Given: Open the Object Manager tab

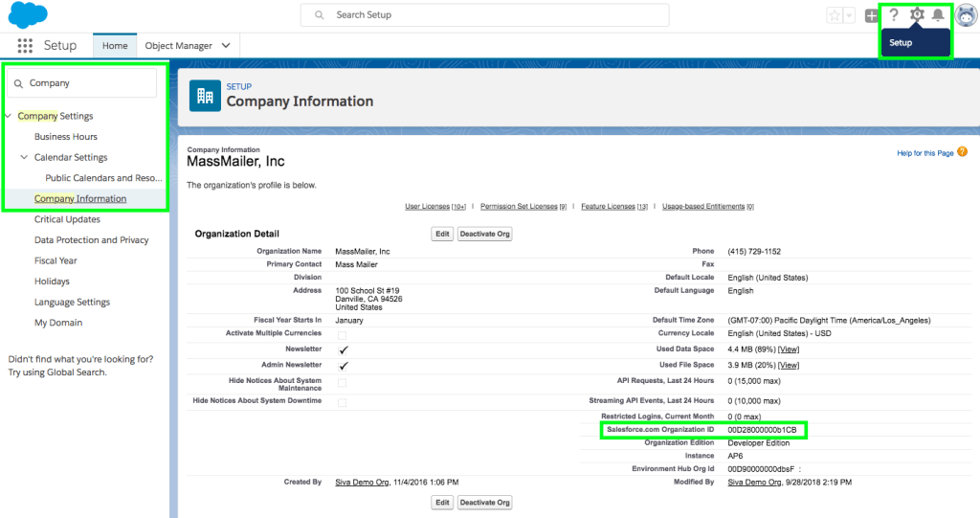Looking at the screenshot, I should point(179,46).
